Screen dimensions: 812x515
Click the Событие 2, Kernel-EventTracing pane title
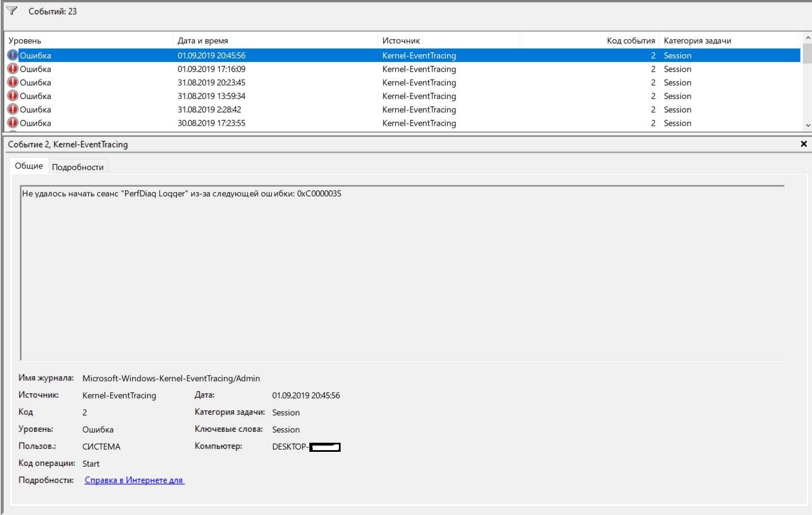click(68, 145)
